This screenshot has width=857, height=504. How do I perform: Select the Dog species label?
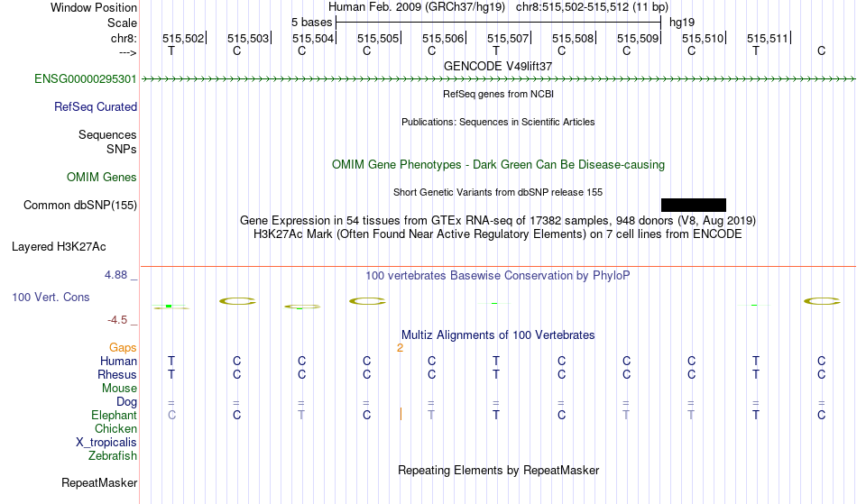[126, 402]
